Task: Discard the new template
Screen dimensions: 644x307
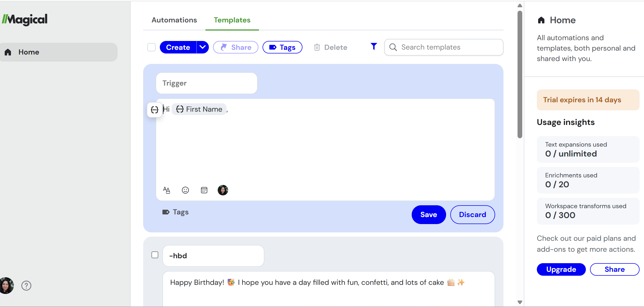Action: 472,215
